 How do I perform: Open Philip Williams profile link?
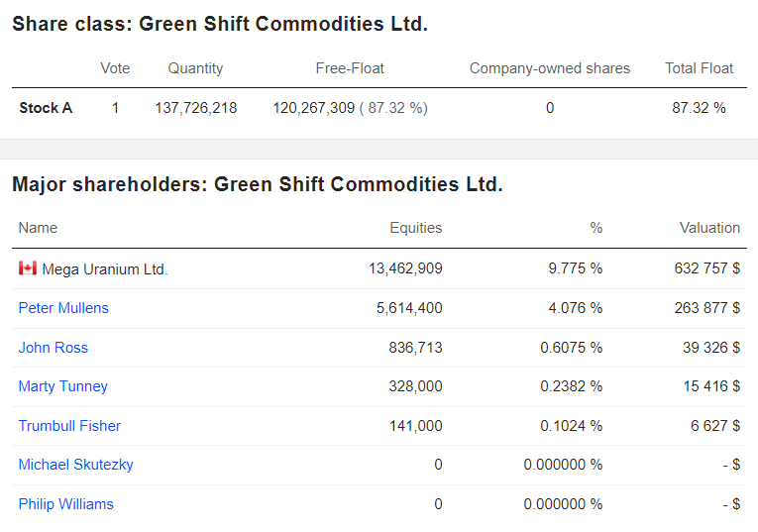65,504
